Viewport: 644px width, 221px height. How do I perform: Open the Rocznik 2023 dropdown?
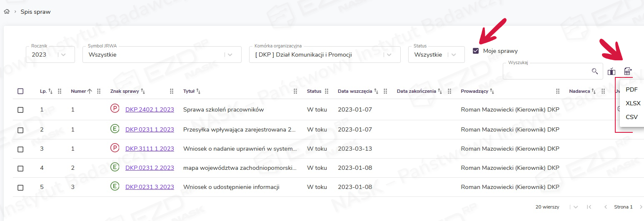[50, 55]
